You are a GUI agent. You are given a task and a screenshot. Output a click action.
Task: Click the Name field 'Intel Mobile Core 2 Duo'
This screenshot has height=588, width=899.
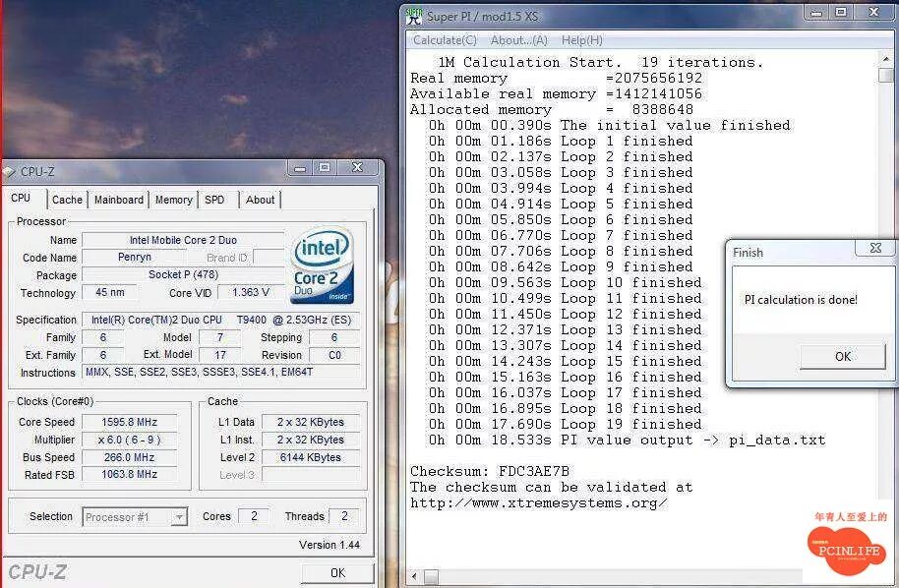click(x=183, y=240)
